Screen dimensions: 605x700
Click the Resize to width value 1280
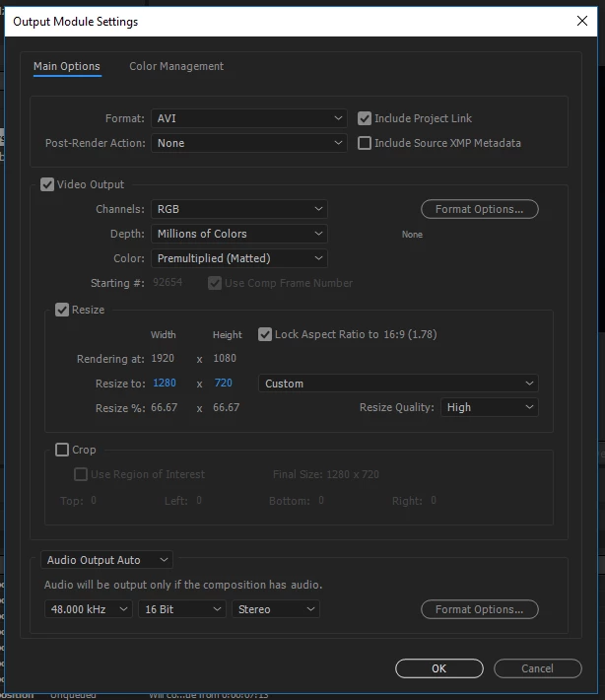pos(165,384)
